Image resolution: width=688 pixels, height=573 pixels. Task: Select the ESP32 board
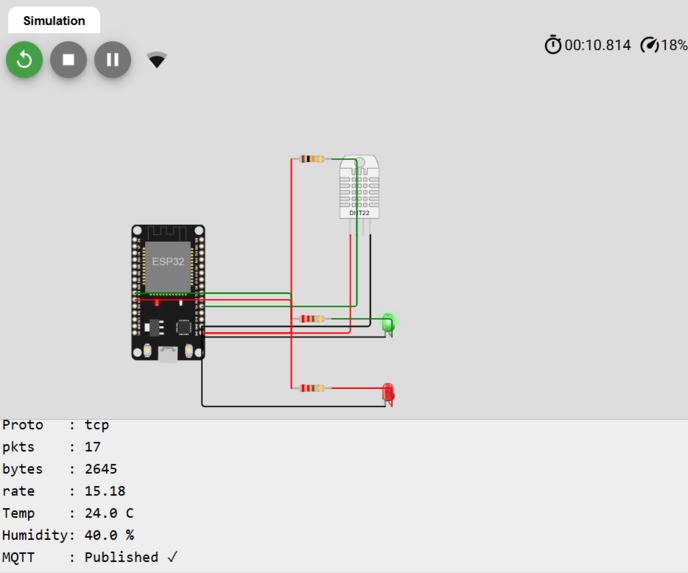[168, 293]
